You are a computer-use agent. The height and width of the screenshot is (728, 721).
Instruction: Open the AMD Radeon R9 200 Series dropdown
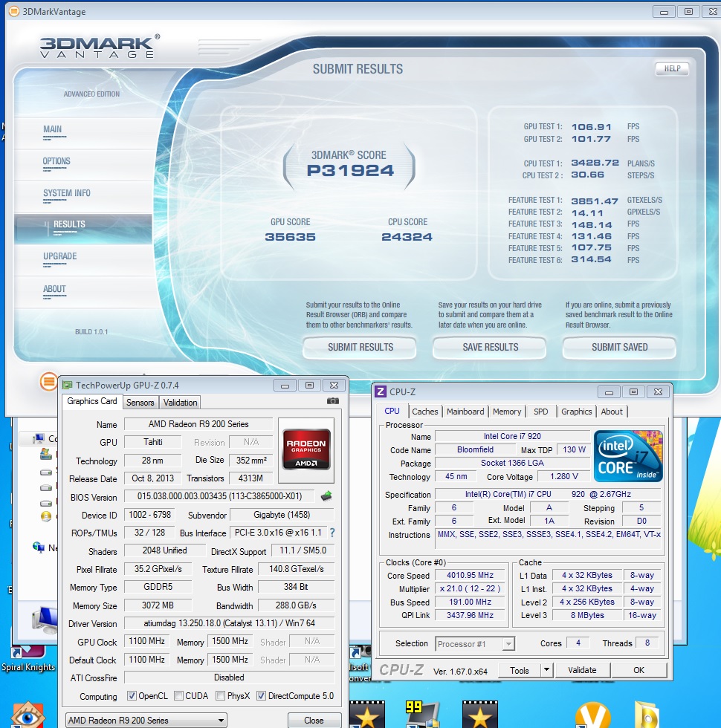click(146, 720)
